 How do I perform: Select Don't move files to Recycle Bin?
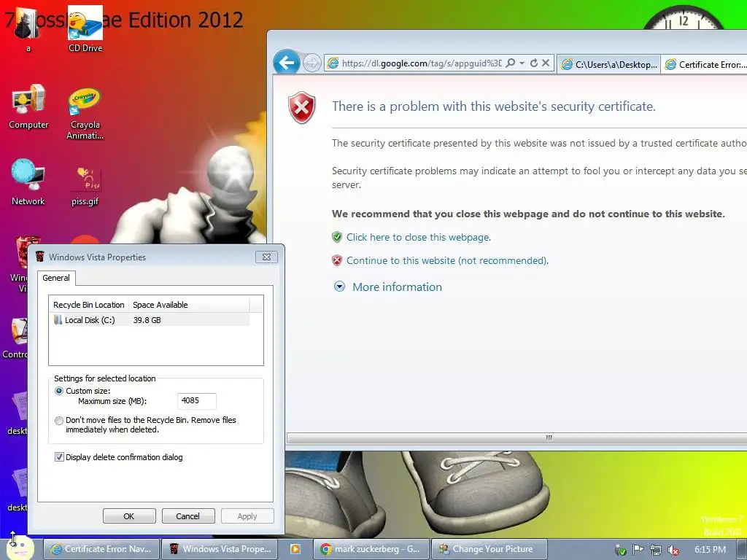tap(59, 421)
